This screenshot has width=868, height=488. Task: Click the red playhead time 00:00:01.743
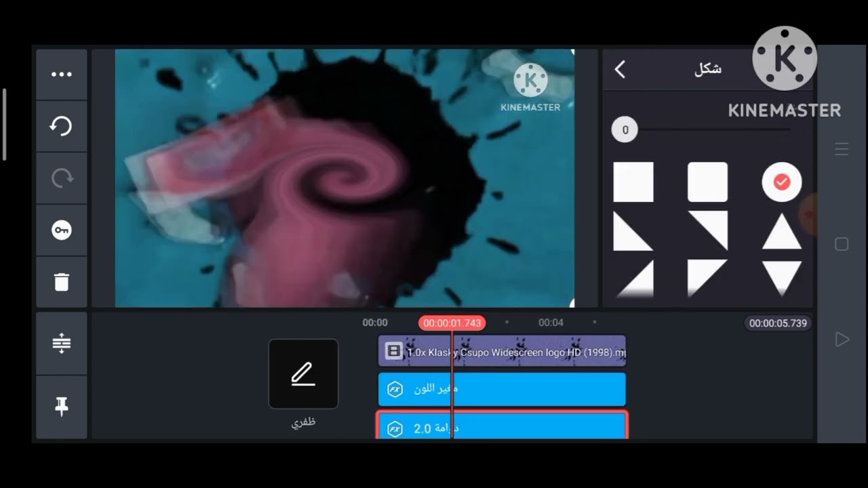(x=452, y=323)
